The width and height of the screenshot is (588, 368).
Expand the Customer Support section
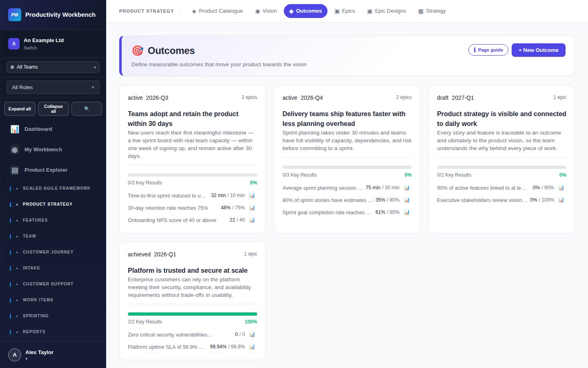coord(53,284)
